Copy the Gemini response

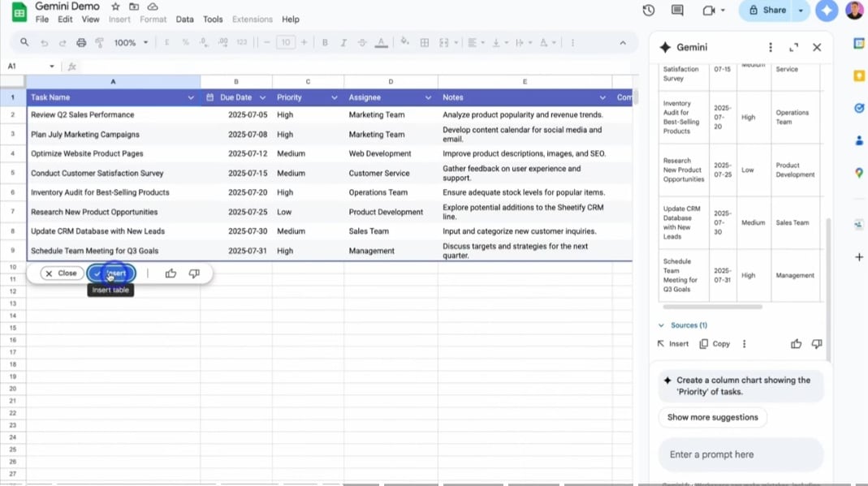click(x=715, y=344)
